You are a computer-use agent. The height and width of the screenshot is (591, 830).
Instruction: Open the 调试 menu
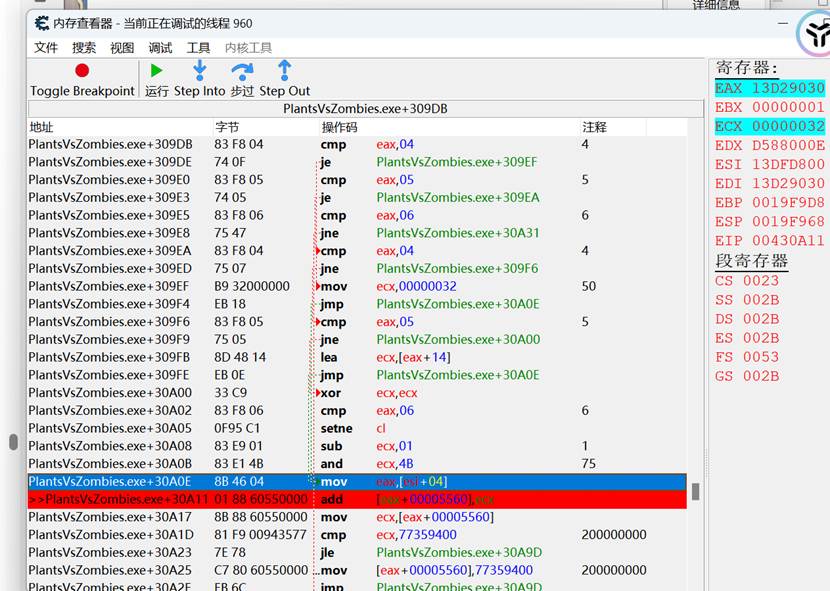(160, 48)
